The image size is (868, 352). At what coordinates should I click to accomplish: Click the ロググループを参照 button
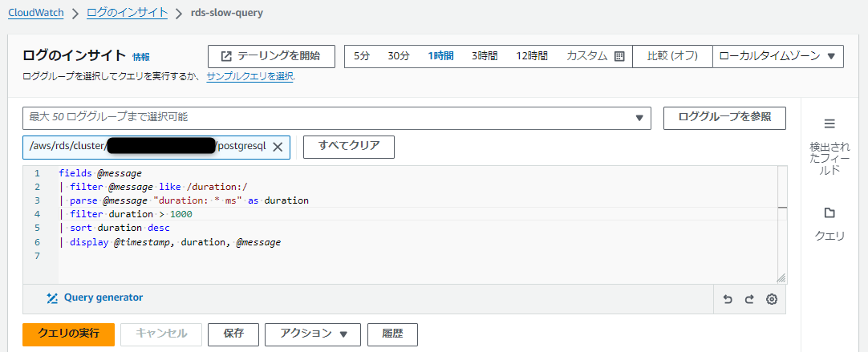(x=724, y=117)
